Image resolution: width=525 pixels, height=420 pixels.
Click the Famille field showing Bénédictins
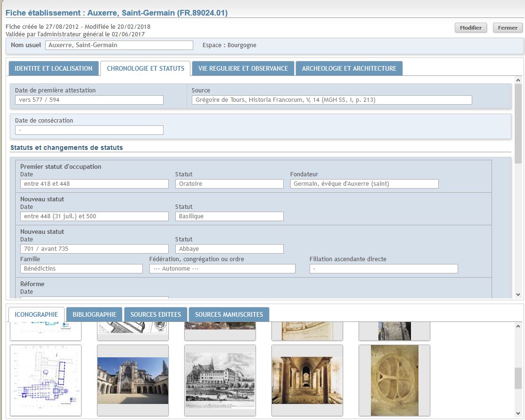tap(81, 269)
